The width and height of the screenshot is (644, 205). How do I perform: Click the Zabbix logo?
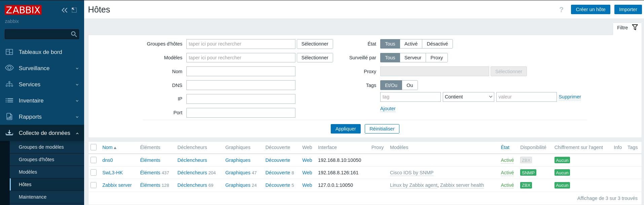point(23,10)
